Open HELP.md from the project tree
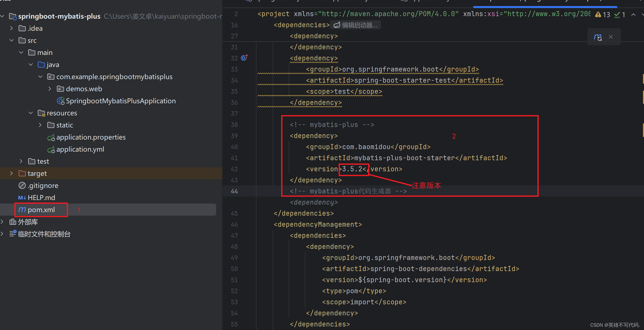This screenshot has width=644, height=330. tap(41, 197)
